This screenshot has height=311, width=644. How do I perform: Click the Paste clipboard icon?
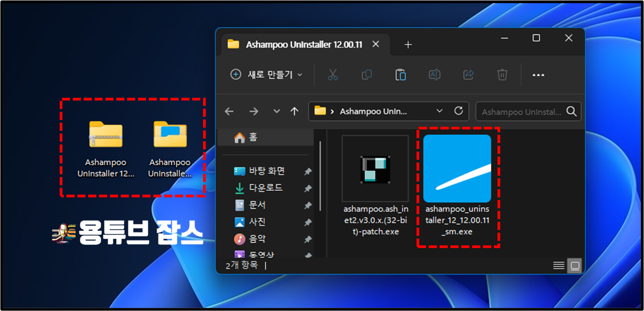click(401, 75)
